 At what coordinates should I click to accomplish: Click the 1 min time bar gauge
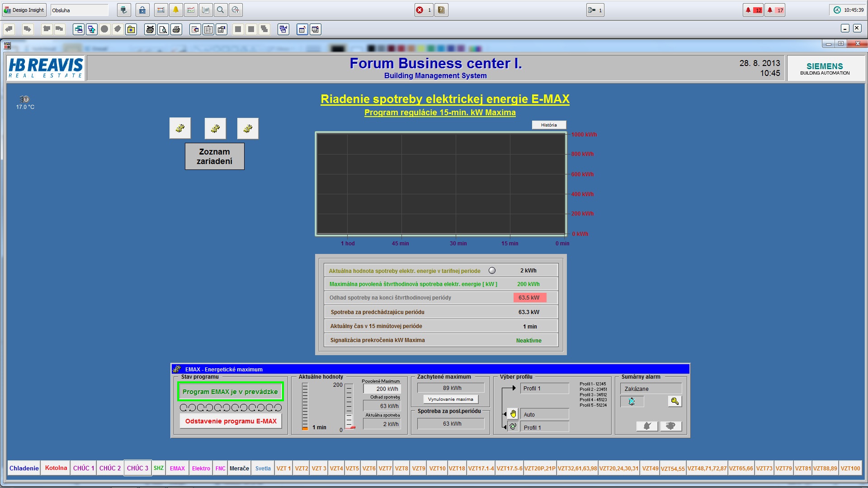(x=305, y=406)
